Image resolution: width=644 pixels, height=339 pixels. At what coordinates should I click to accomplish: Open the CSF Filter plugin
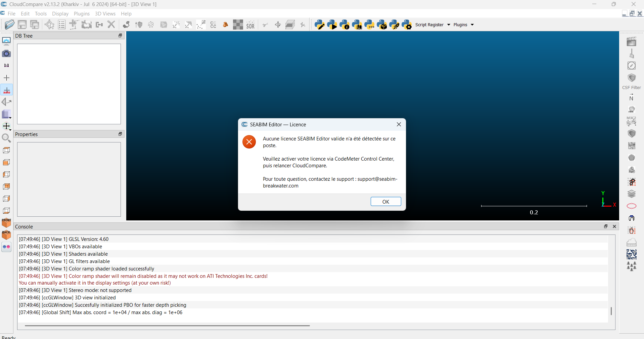[x=632, y=82]
